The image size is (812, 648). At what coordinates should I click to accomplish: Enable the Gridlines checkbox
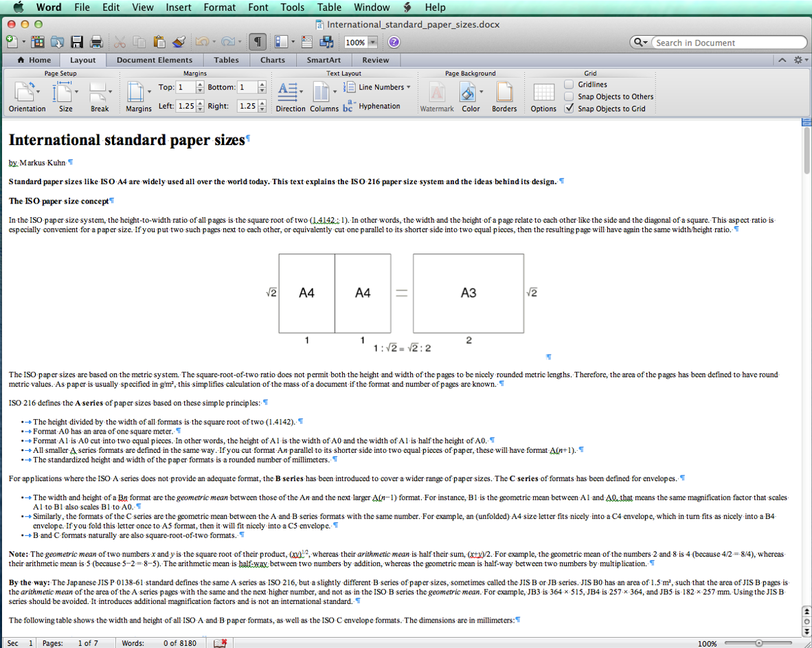point(569,85)
